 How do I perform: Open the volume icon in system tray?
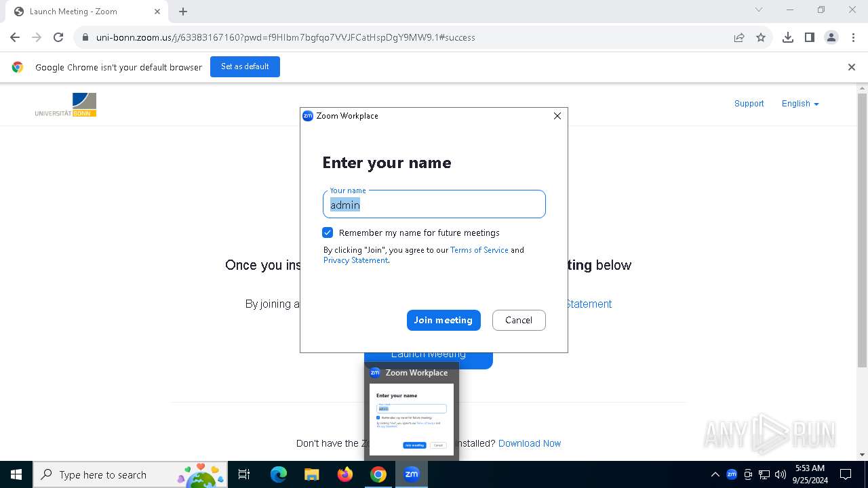[781, 474]
